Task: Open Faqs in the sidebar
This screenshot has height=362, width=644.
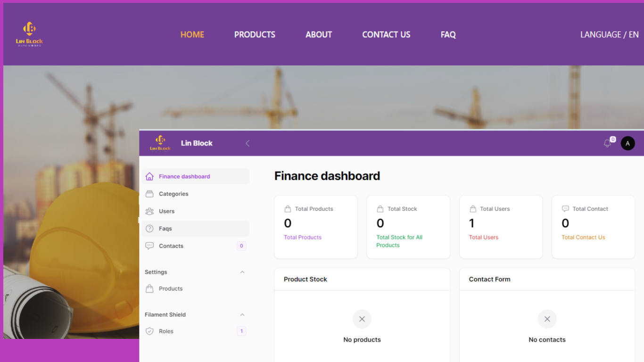Action: click(196, 229)
